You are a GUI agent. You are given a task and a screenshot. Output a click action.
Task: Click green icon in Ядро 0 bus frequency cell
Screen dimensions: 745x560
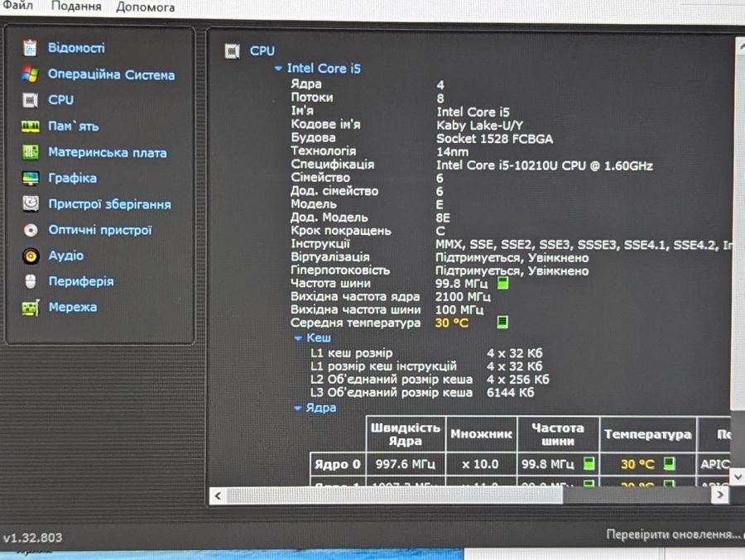(x=589, y=463)
